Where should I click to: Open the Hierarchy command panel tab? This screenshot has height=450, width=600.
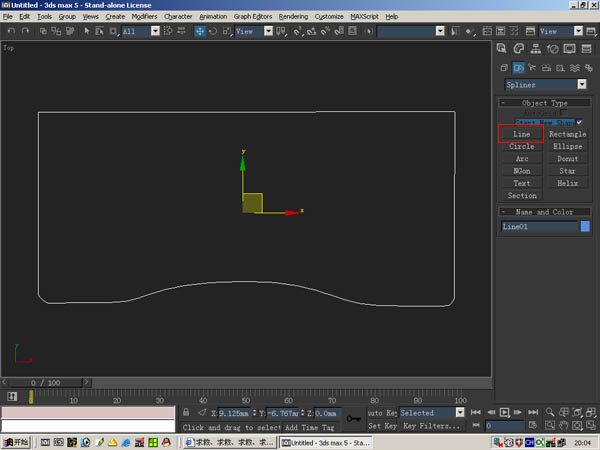(x=535, y=49)
